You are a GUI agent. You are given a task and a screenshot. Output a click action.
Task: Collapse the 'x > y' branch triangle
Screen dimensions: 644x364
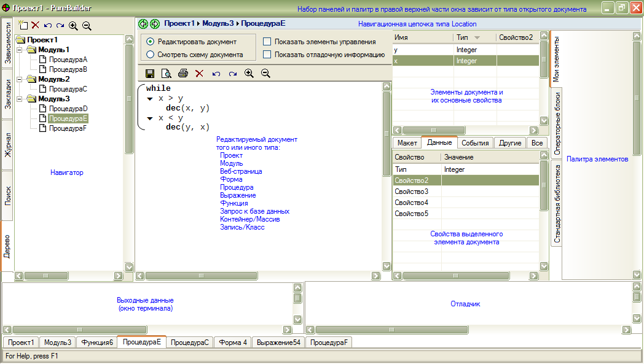150,98
